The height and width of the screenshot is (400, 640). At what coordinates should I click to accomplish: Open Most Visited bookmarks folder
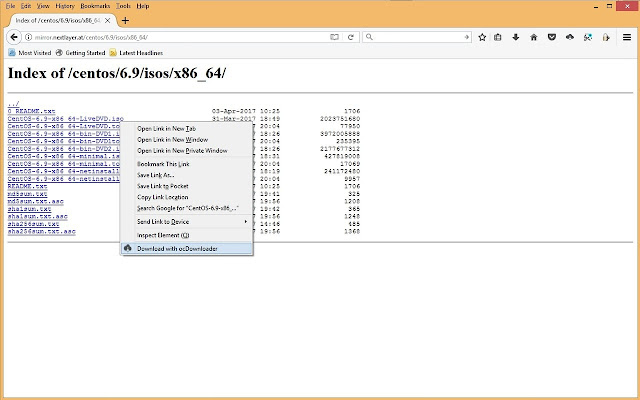point(30,53)
